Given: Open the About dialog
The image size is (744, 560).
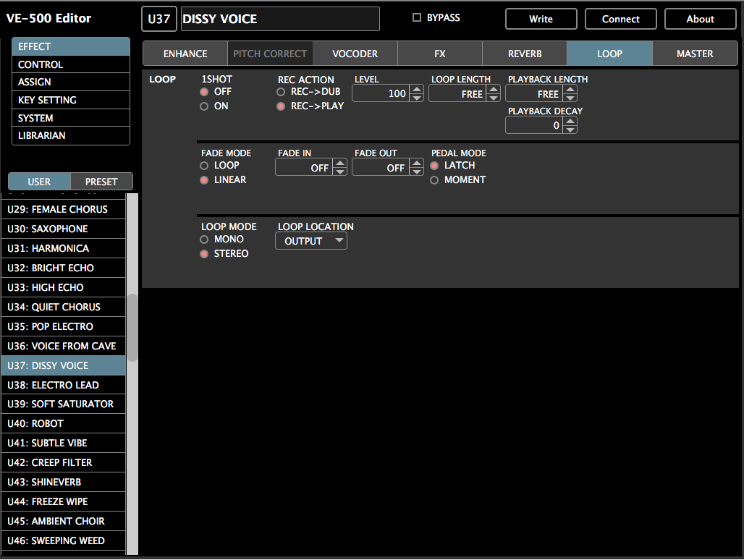Looking at the screenshot, I should (701, 19).
